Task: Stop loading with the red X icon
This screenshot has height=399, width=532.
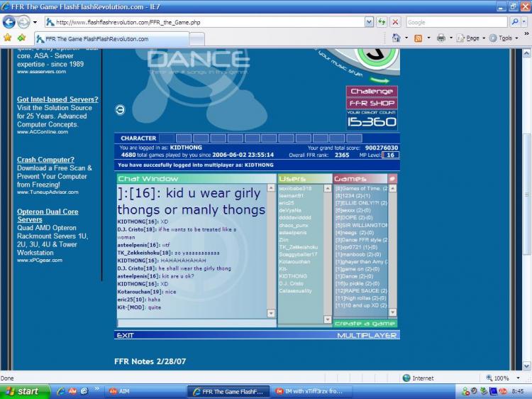Action: point(395,23)
